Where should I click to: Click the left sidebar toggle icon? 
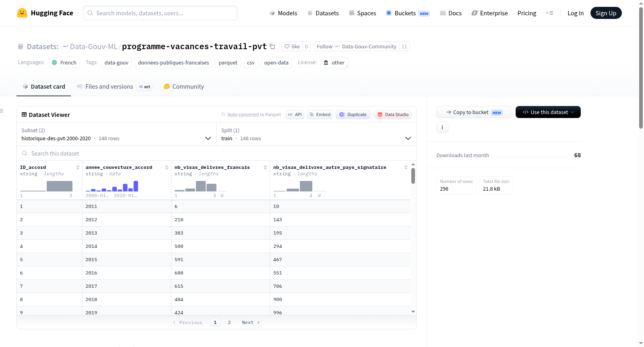pos(2,111)
